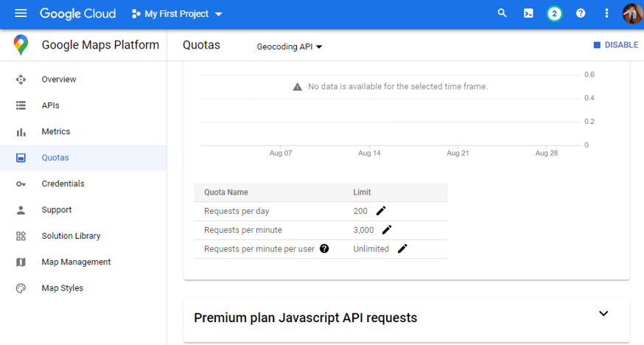644x345 pixels.
Task: Edit Requests per minute per user limit
Action: 402,248
